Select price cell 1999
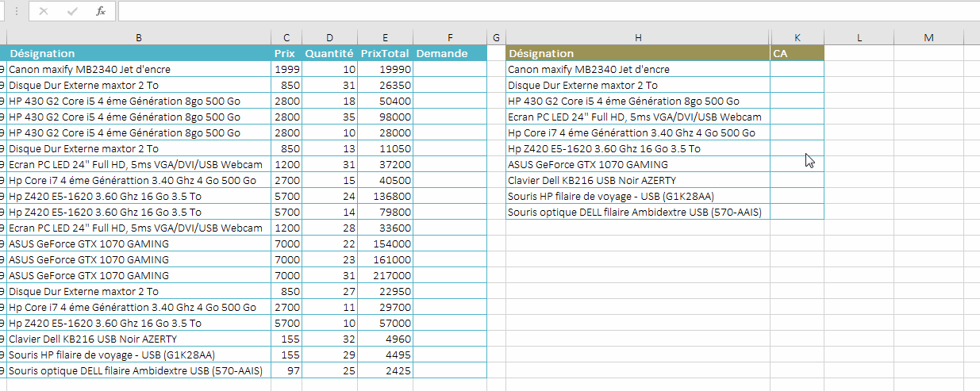 (286, 69)
